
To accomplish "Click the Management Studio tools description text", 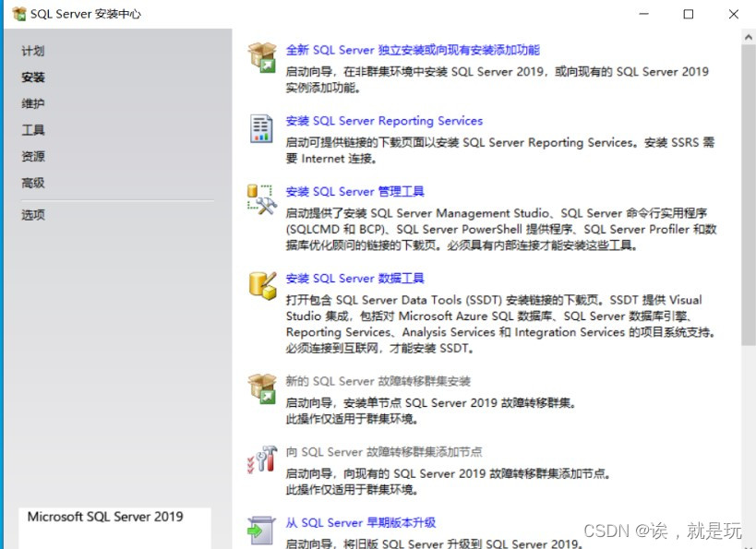I will click(x=501, y=230).
